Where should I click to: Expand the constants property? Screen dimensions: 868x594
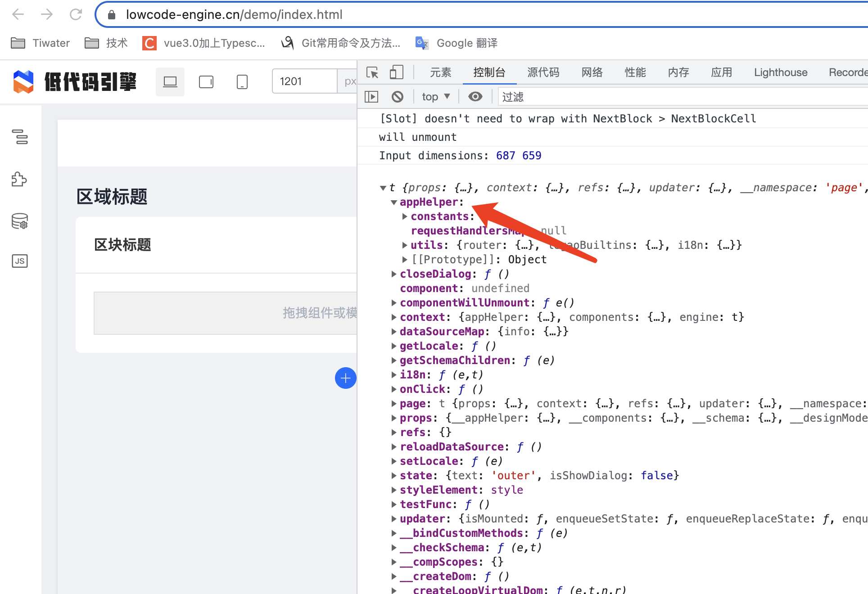point(405,216)
